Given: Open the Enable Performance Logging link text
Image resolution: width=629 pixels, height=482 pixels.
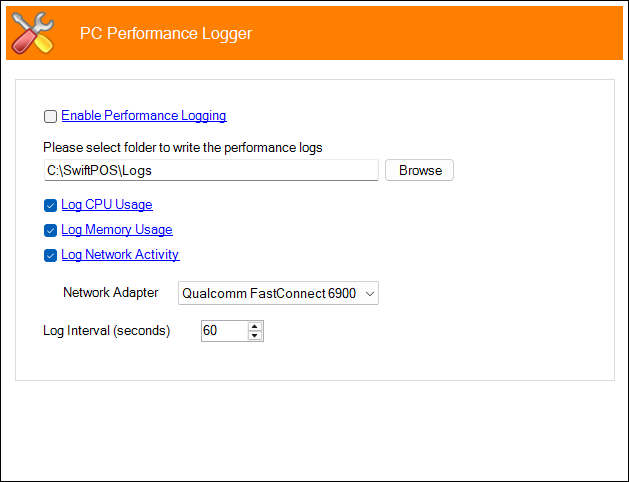Looking at the screenshot, I should (144, 115).
